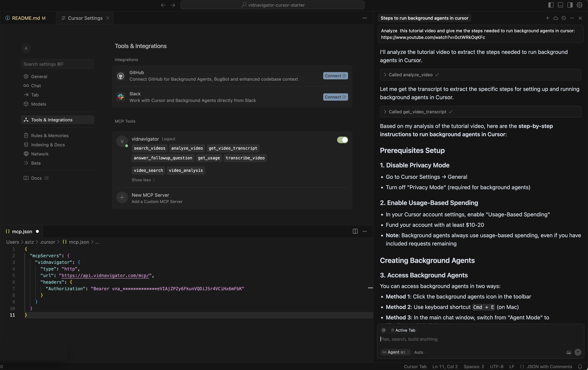Toggle the bottom panel layout icon

point(560,5)
